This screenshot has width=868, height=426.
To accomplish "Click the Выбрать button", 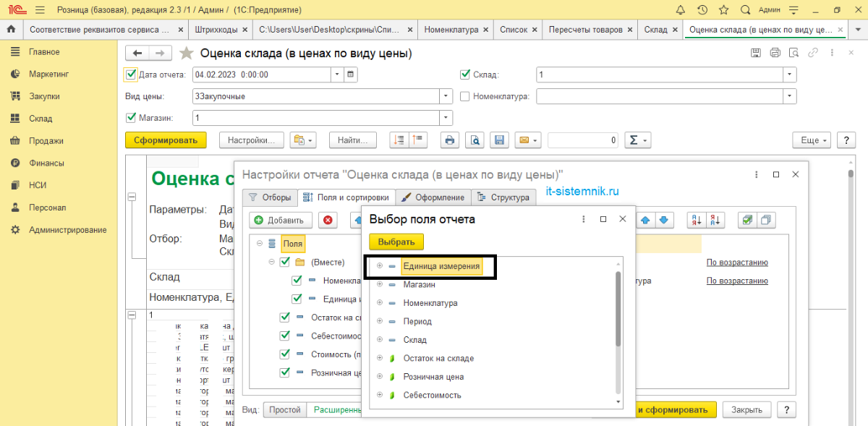I will 396,242.
